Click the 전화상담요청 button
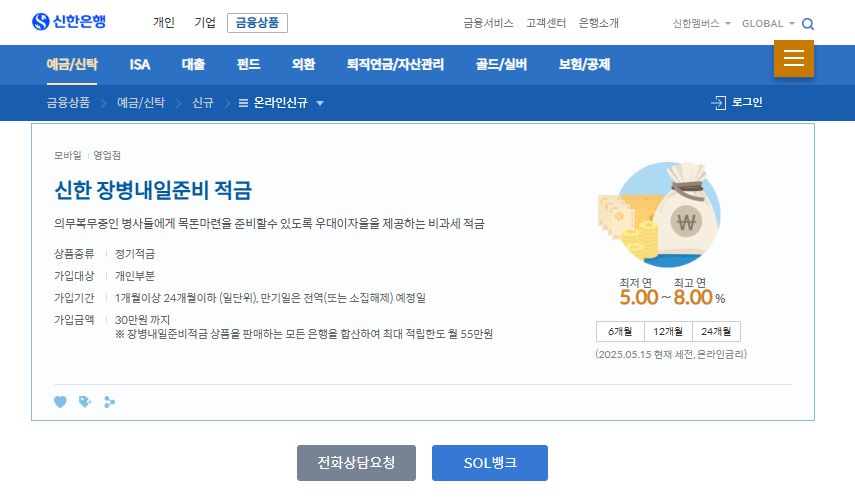Image resolution: width=855 pixels, height=502 pixels. [x=356, y=463]
